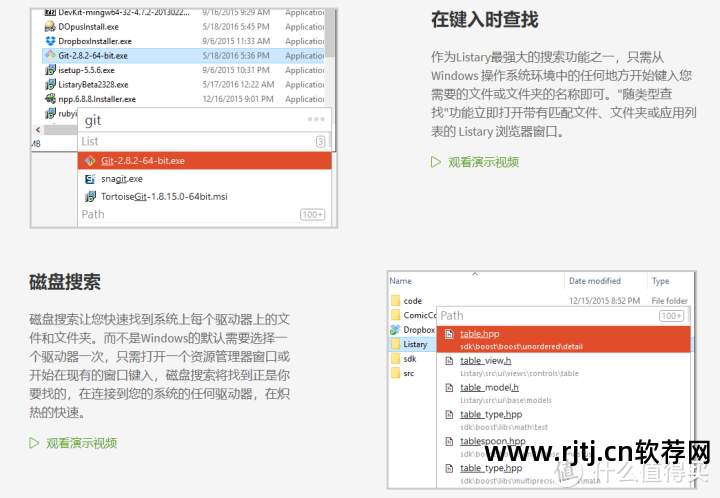Click the Git-2.8.2-64-bit.exe icon in file list

pos(49,56)
